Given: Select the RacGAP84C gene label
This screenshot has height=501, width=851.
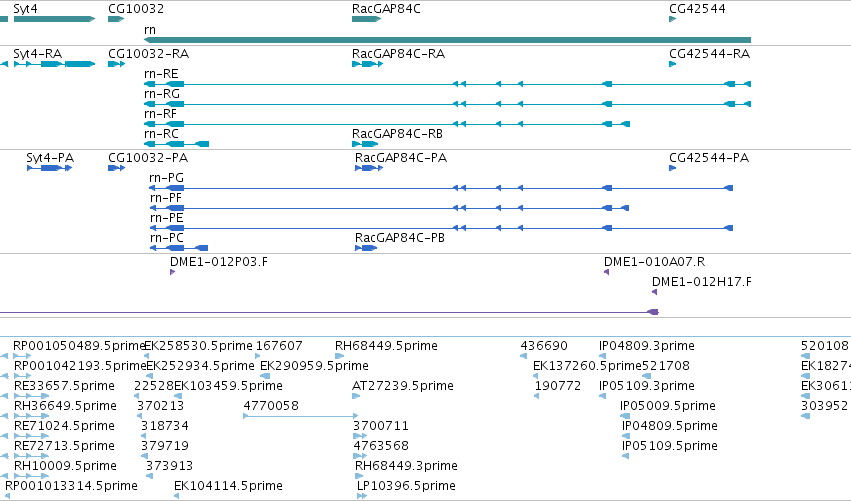Looking at the screenshot, I should point(386,9).
